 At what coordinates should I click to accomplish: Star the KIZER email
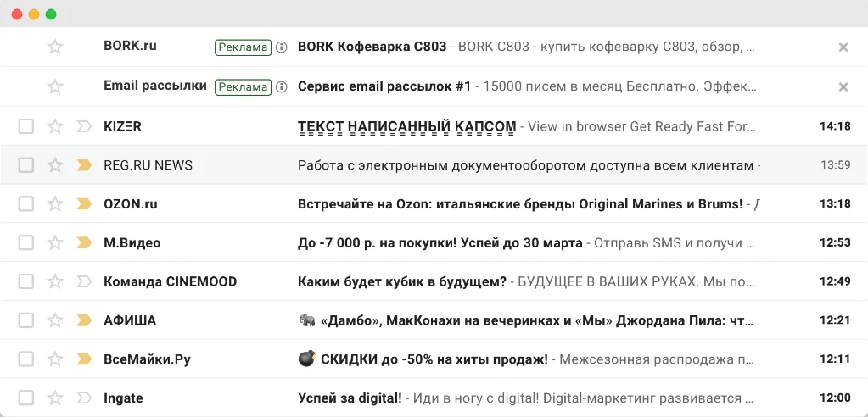pos(55,127)
